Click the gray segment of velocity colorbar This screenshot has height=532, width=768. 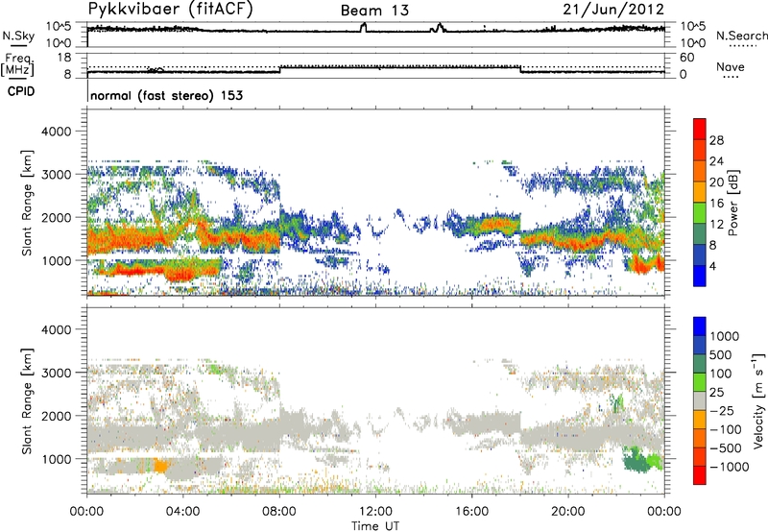[700, 400]
